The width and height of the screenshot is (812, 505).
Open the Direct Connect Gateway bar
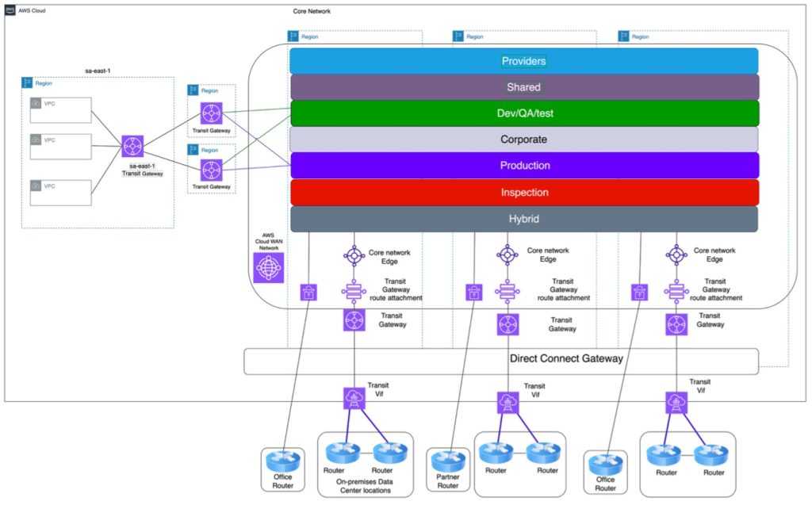(565, 359)
